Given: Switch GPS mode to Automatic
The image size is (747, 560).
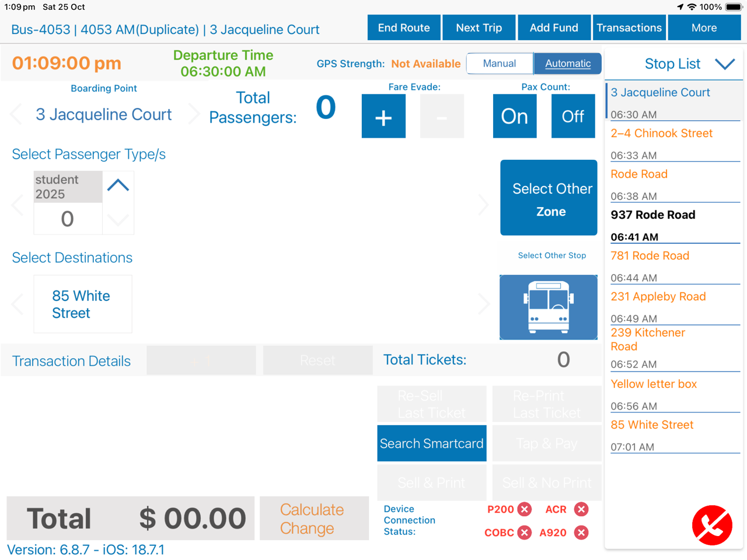Looking at the screenshot, I should click(x=567, y=64).
